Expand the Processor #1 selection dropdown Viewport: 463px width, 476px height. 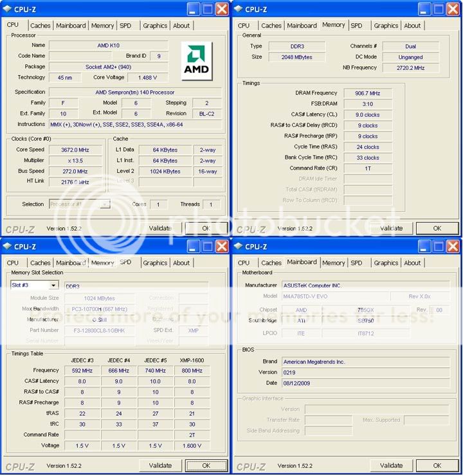click(x=104, y=204)
